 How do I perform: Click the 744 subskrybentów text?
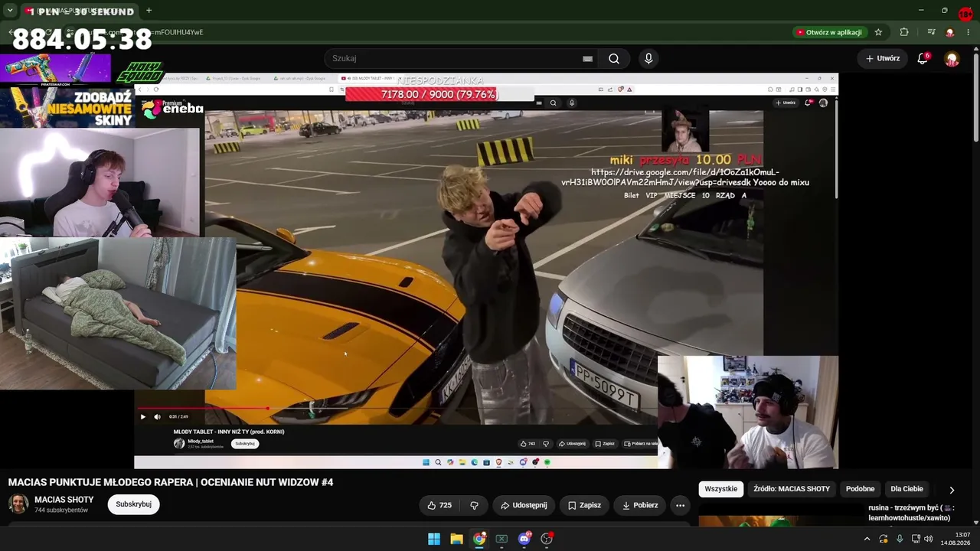(61, 510)
